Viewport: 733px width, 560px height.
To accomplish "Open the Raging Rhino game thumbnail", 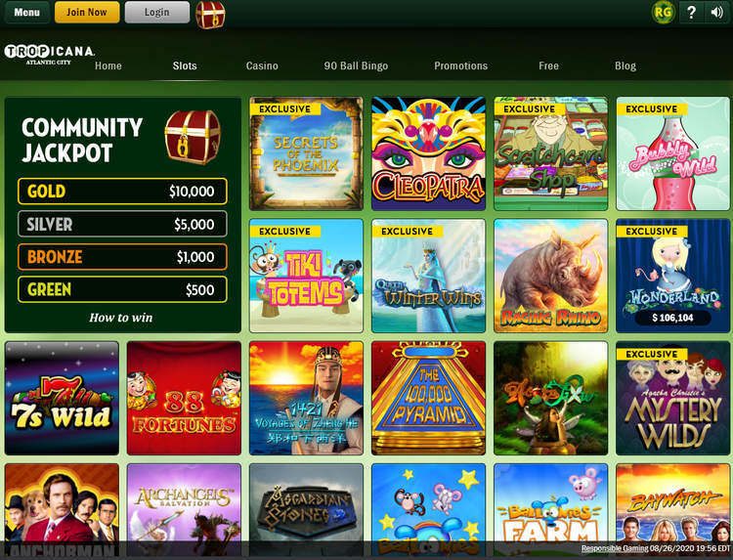I will (x=550, y=276).
